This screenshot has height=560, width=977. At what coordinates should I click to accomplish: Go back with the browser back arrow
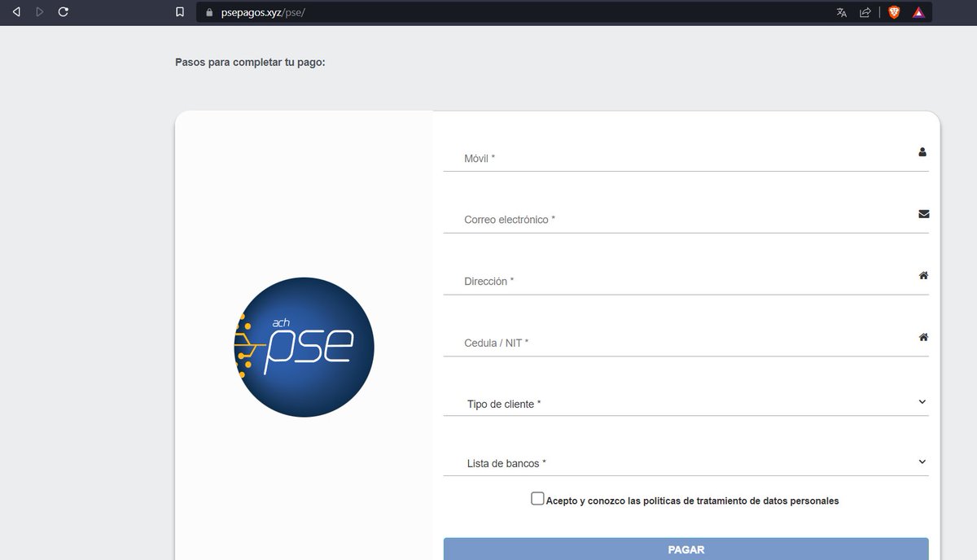(16, 12)
